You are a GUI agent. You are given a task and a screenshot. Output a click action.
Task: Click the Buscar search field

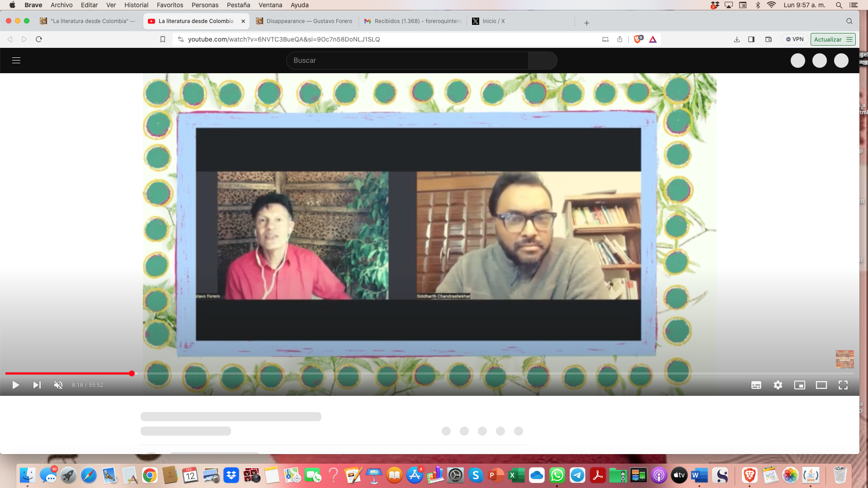tap(407, 60)
